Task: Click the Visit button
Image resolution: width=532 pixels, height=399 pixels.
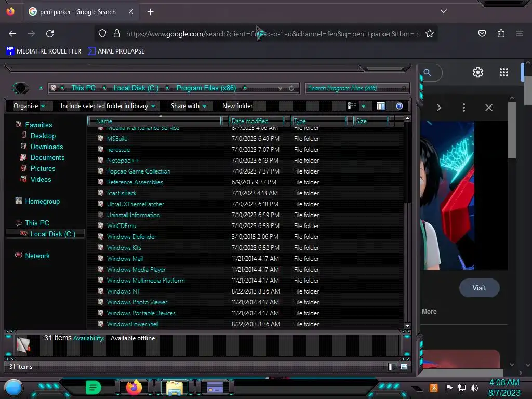Action: tap(479, 288)
